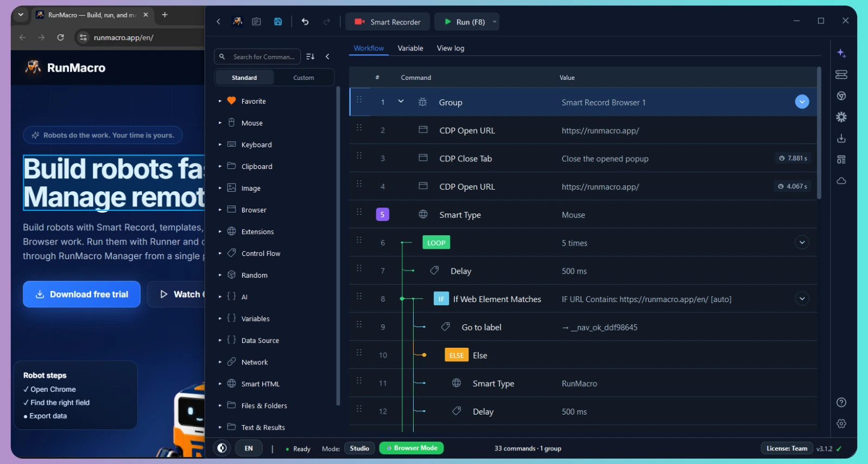The image size is (868, 464).
Task: Switch to Custom command list
Action: coord(303,78)
